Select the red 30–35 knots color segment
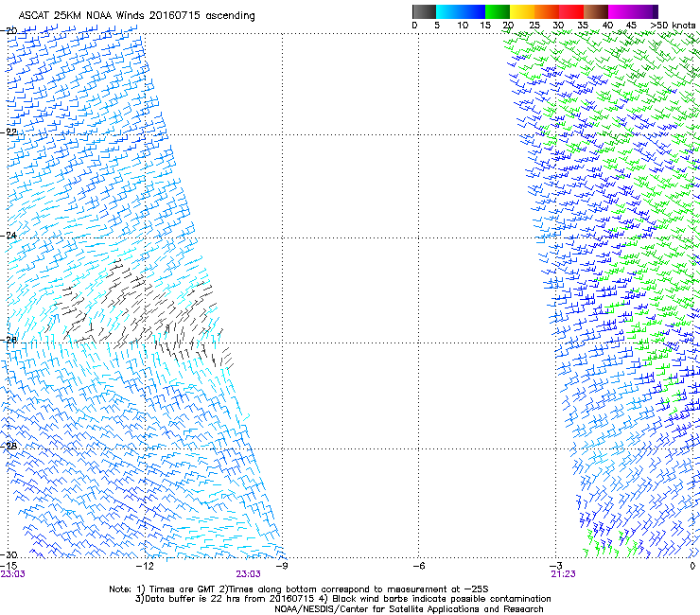700x615 pixels. (571, 11)
